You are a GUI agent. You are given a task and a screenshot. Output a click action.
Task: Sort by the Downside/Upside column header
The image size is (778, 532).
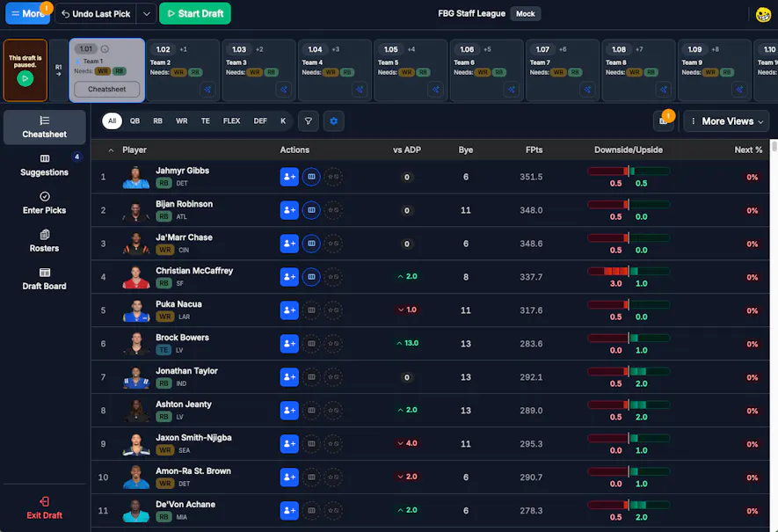point(629,149)
